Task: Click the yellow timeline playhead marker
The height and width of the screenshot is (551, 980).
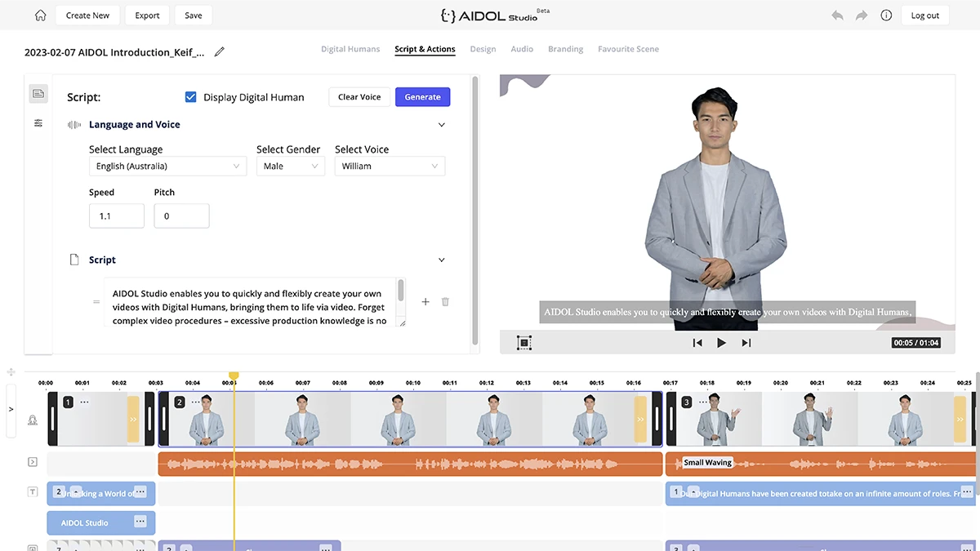Action: pos(234,376)
